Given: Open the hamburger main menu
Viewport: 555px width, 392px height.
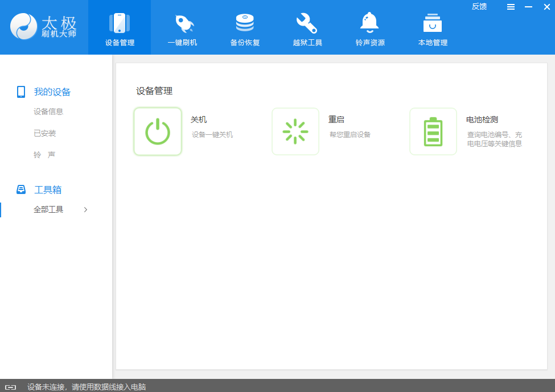Looking at the screenshot, I should 511,7.
